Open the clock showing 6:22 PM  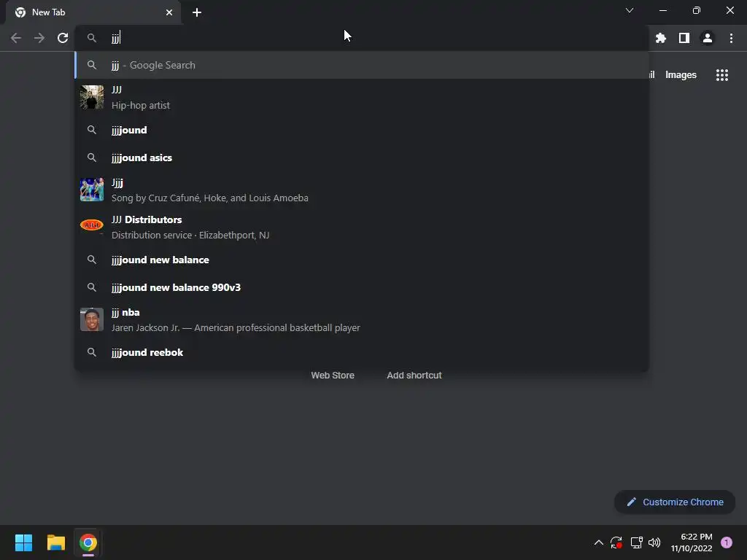(x=692, y=542)
